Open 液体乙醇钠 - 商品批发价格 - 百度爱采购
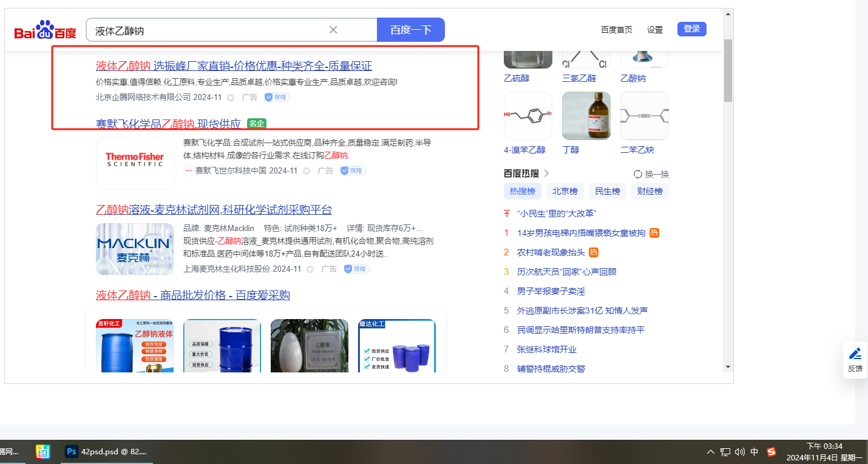 (193, 295)
